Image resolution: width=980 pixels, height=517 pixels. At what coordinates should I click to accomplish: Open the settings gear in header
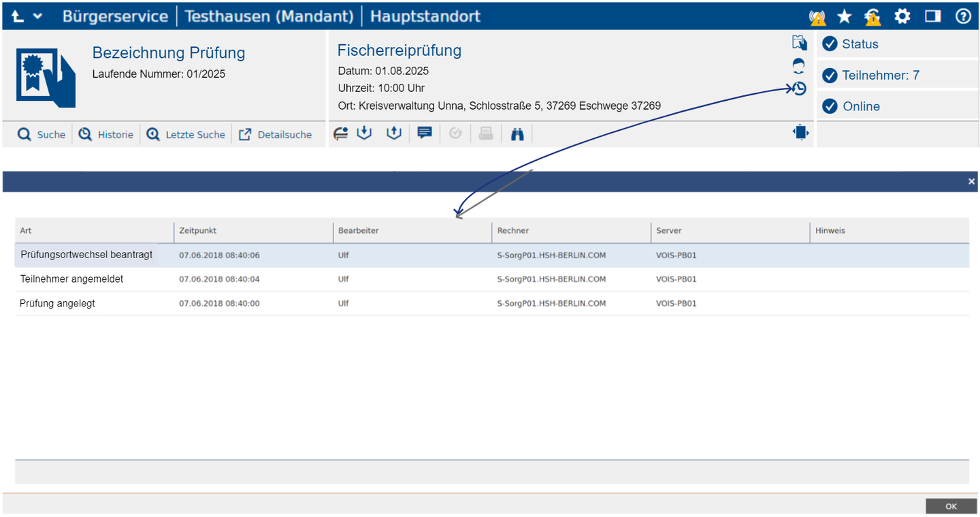pyautogui.click(x=902, y=16)
